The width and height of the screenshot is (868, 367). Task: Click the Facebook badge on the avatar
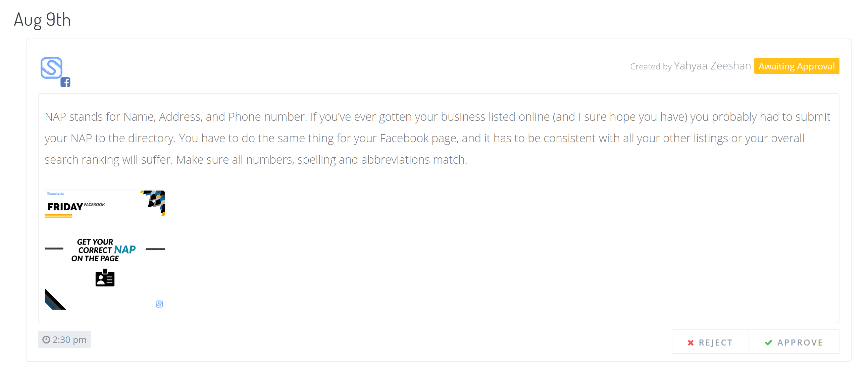(65, 82)
